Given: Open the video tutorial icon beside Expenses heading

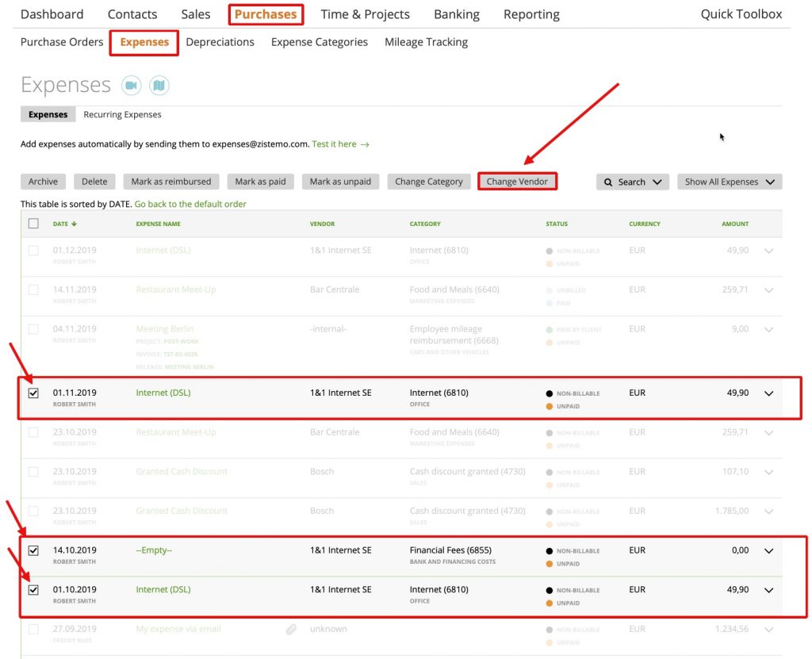Looking at the screenshot, I should pos(131,85).
